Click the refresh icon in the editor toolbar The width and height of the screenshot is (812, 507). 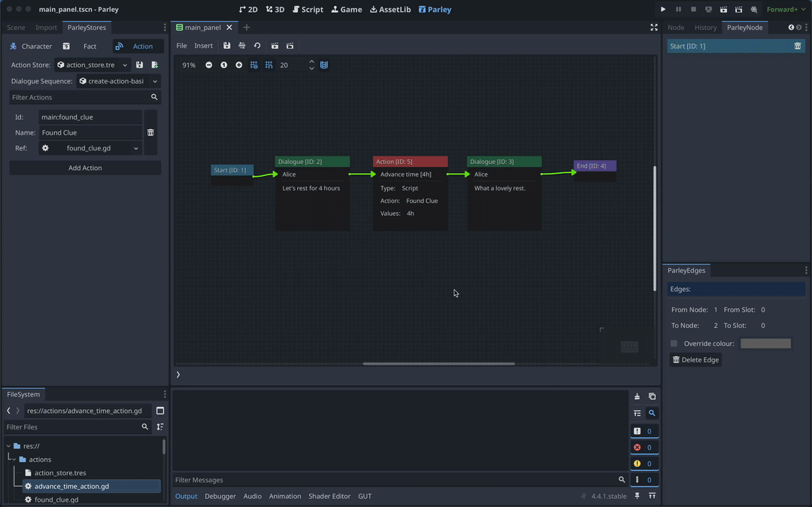click(257, 46)
